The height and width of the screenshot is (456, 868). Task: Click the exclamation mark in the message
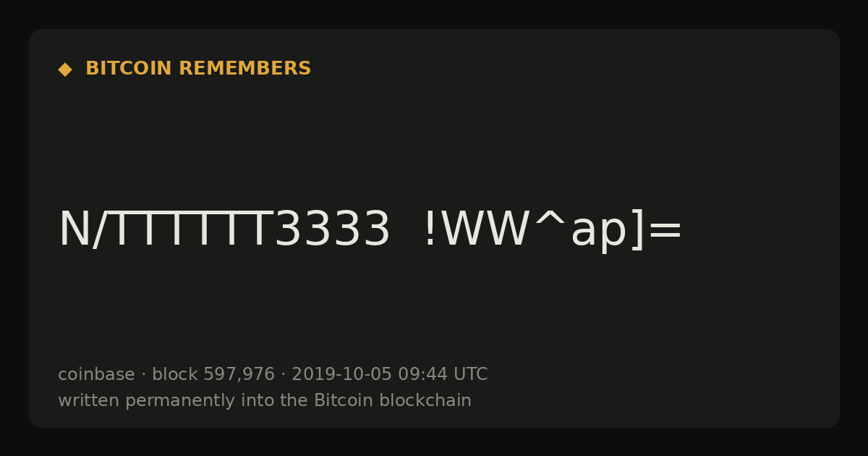click(430, 230)
